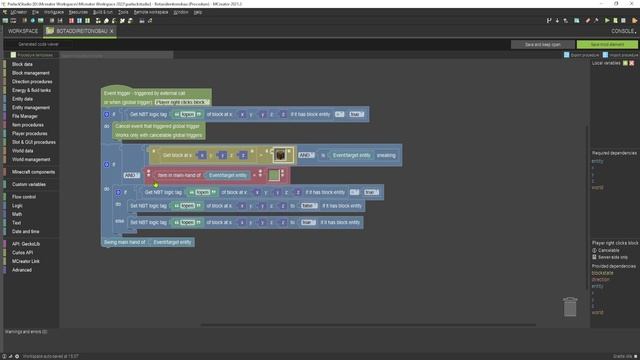Select the MCreator Link category
The width and height of the screenshot is (640, 360).
coord(26,261)
